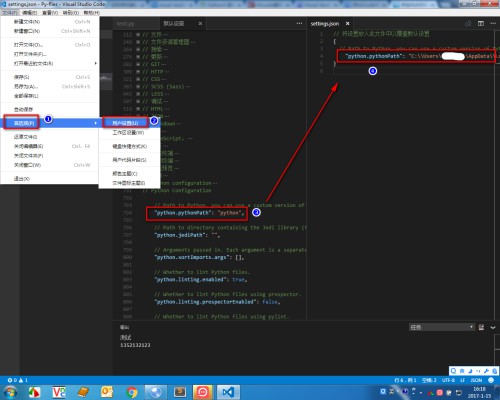This screenshot has width=500, height=400.
Task: Expand the folded '// LESS' section
Action: [138, 94]
